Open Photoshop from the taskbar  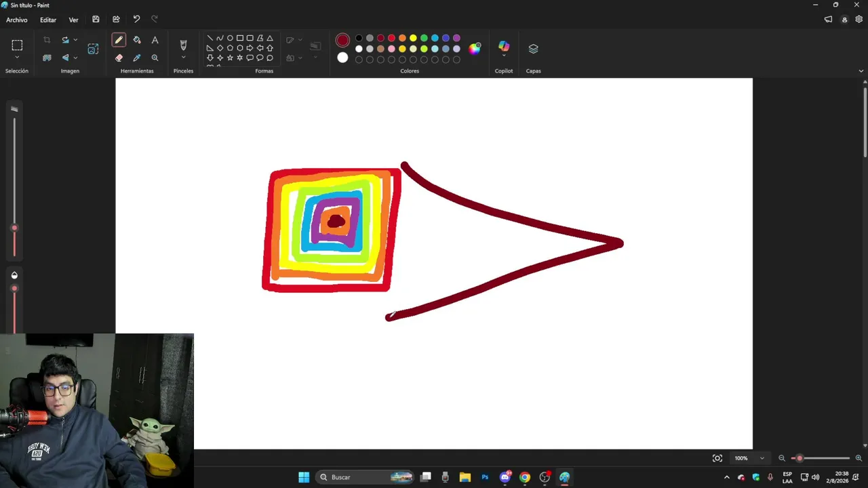[485, 477]
